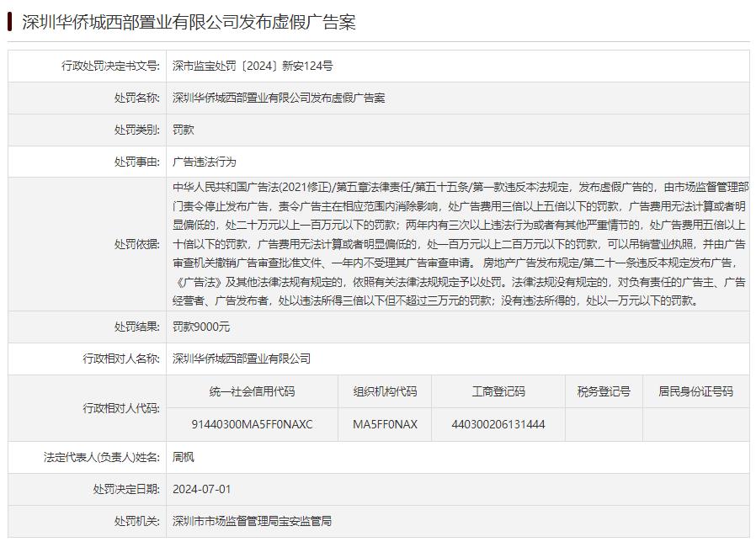The height and width of the screenshot is (542, 756).
Task: Click the authority 深圳市市场监督管理局宝安监管局
Action: pos(253,521)
